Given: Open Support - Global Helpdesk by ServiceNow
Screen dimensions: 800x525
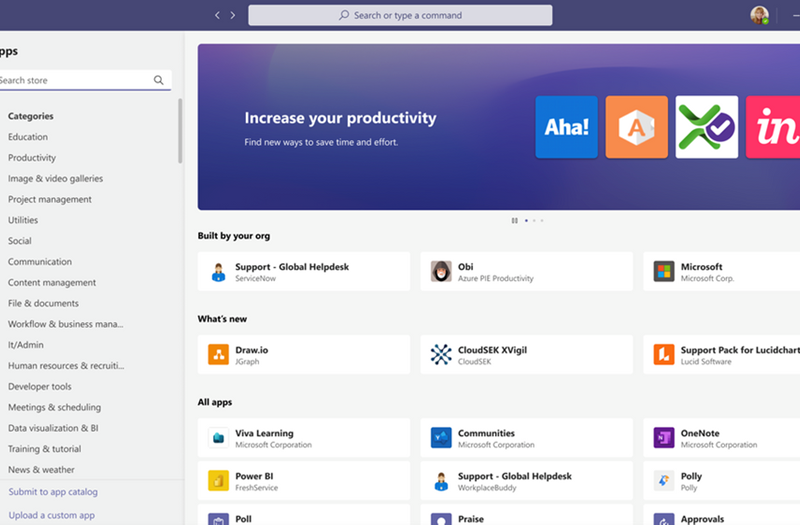Looking at the screenshot, I should [304, 271].
